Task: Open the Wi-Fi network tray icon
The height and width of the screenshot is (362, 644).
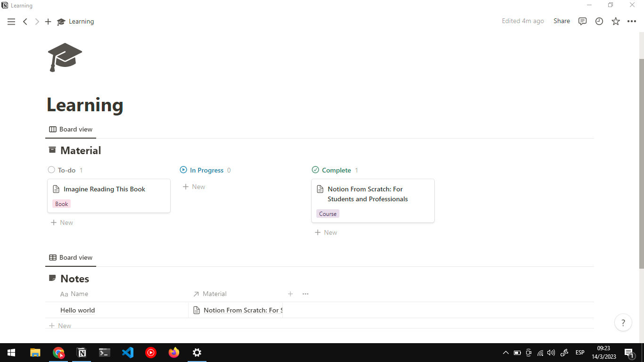Action: [540, 353]
